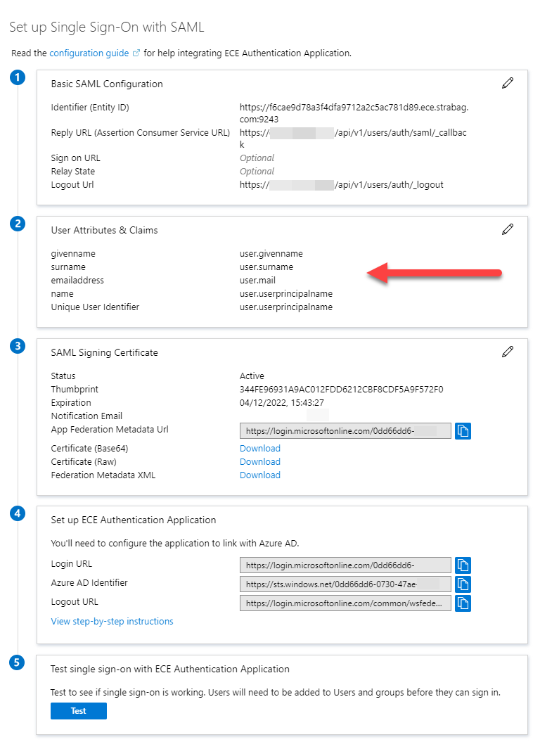Click the Expiration date 04/12/2022, 15:43:27

tap(281, 402)
